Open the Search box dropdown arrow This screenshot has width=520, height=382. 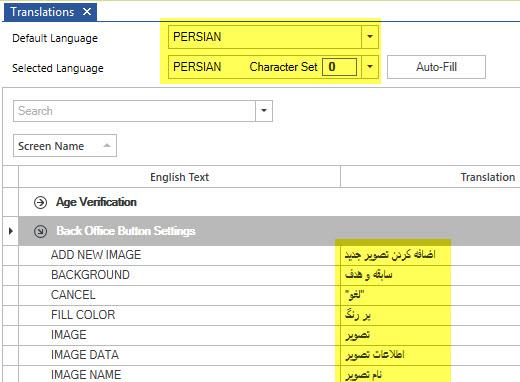click(x=264, y=111)
